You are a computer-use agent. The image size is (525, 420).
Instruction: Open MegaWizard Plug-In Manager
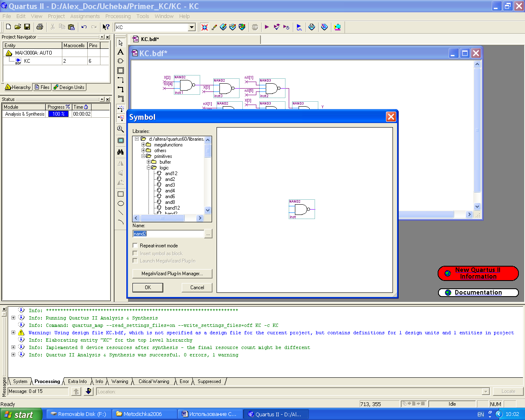tap(172, 274)
